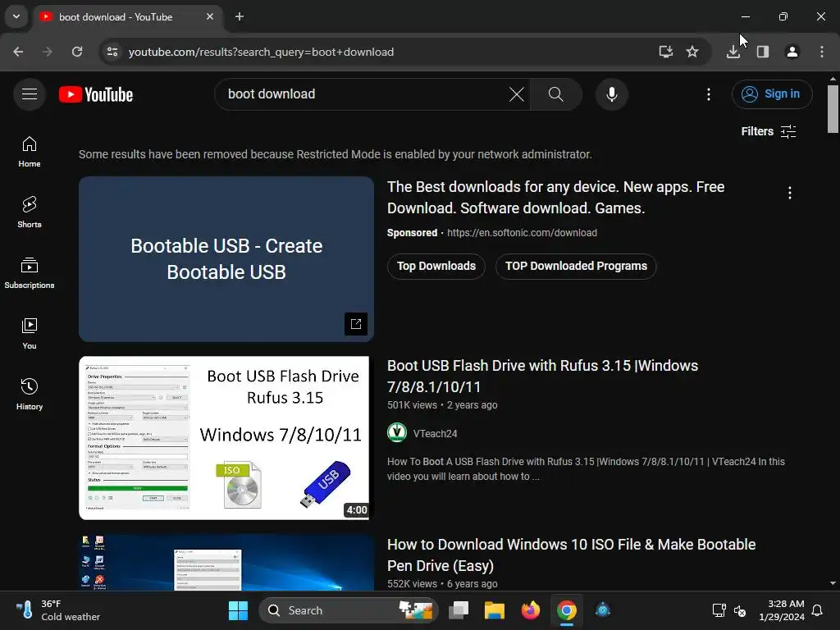The width and height of the screenshot is (840, 630).
Task: Click the muted volume icon in system tray
Action: point(740,610)
